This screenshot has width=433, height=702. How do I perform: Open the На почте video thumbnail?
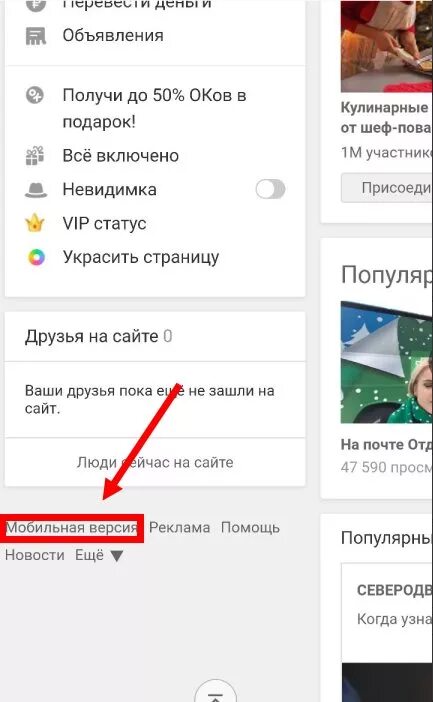pyautogui.click(x=386, y=362)
